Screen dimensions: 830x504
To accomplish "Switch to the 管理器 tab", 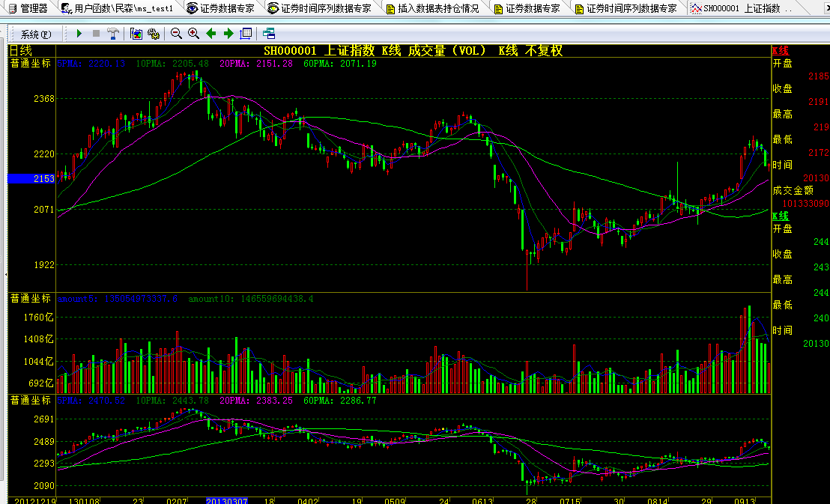I will [x=28, y=9].
